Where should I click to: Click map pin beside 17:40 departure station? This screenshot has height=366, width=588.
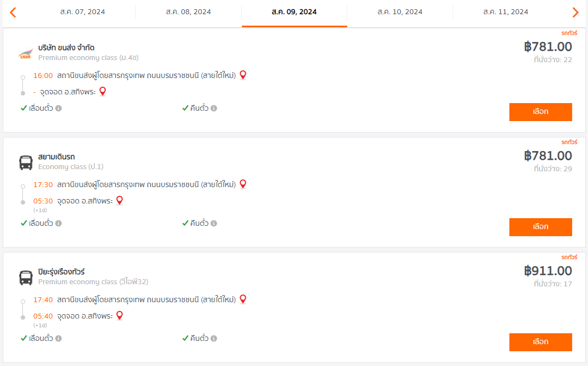243,299
